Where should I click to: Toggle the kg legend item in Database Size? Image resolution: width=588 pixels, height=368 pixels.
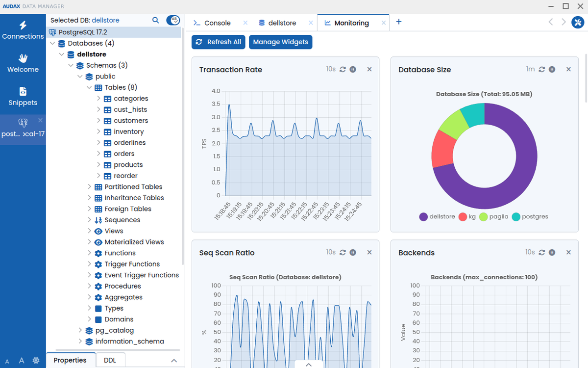click(467, 217)
